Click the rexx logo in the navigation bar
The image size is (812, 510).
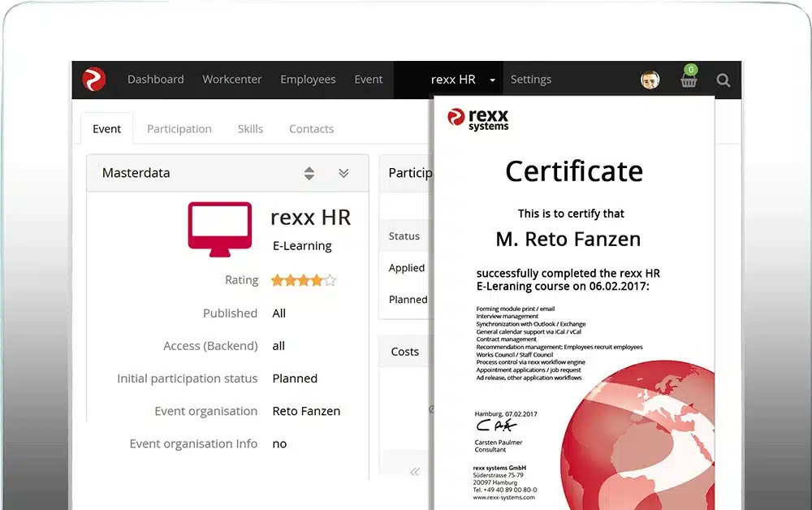click(x=93, y=80)
